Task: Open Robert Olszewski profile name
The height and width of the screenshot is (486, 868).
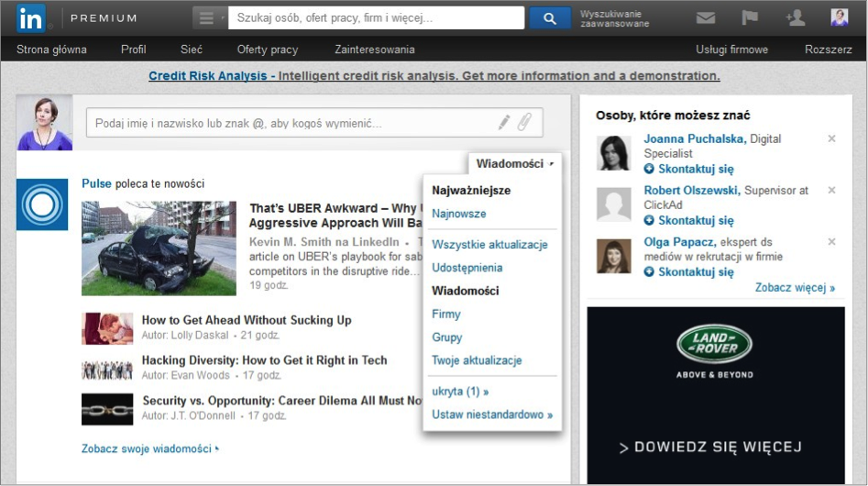Action: (x=691, y=191)
